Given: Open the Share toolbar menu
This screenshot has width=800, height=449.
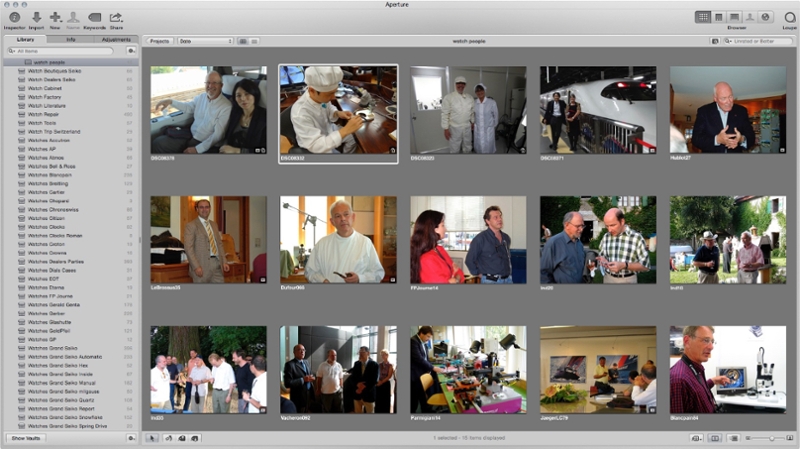Looking at the screenshot, I should tap(116, 17).
